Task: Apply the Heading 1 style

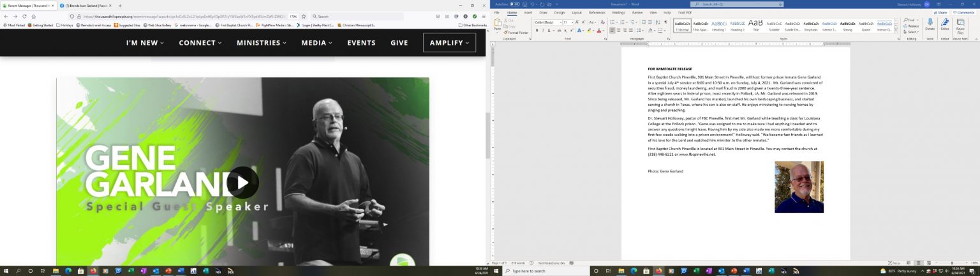Action: tap(720, 26)
